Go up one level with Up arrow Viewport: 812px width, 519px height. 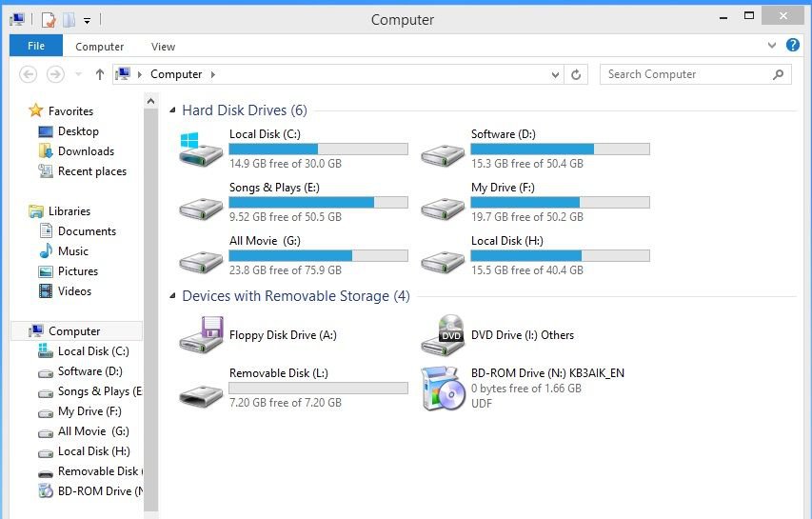tap(99, 74)
